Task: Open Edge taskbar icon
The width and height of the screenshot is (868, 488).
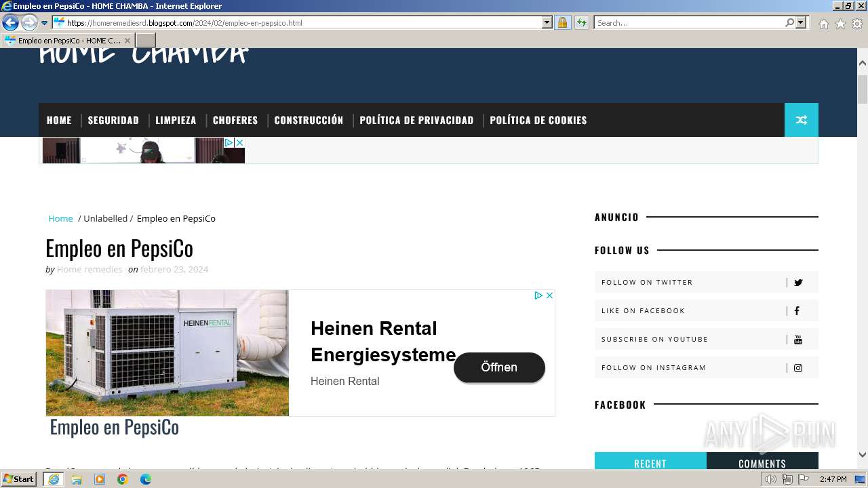Action: (x=146, y=479)
